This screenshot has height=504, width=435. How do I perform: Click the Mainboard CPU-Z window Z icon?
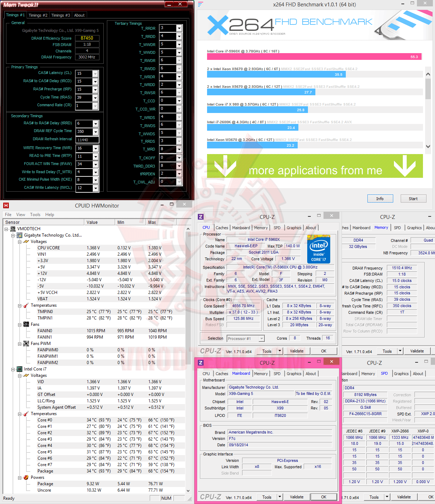(201, 363)
